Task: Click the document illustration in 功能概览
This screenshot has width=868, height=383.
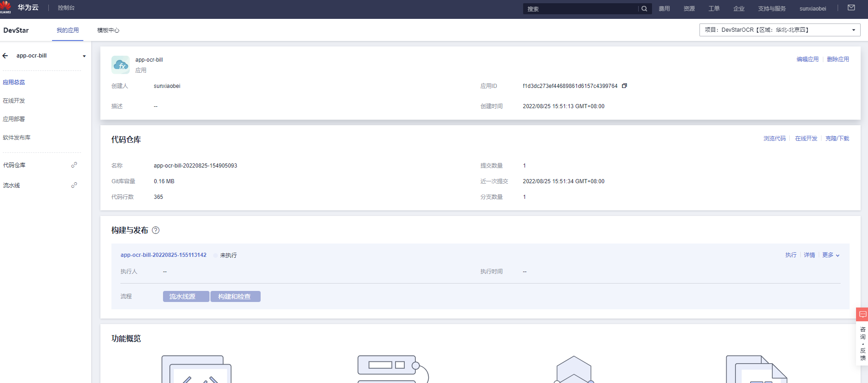Action: coord(757,369)
